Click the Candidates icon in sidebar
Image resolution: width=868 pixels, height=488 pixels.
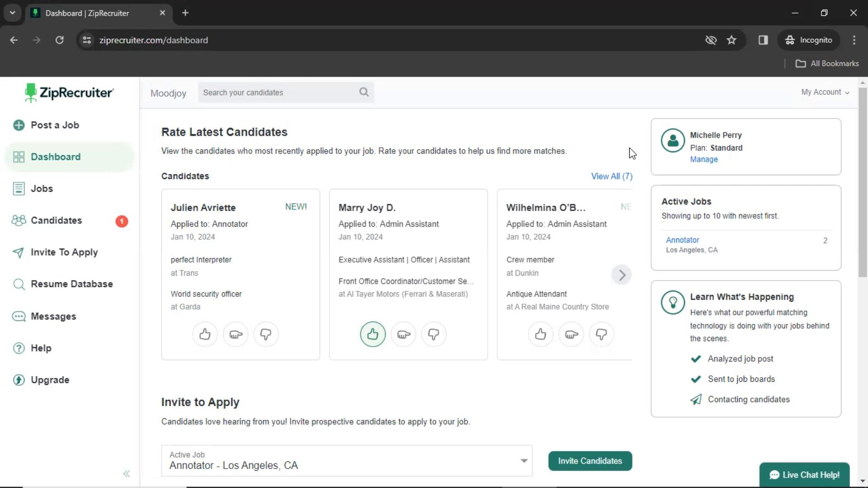[x=19, y=221]
